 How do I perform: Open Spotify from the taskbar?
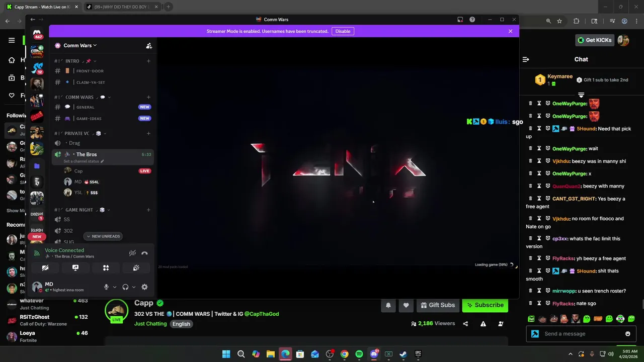(359, 354)
